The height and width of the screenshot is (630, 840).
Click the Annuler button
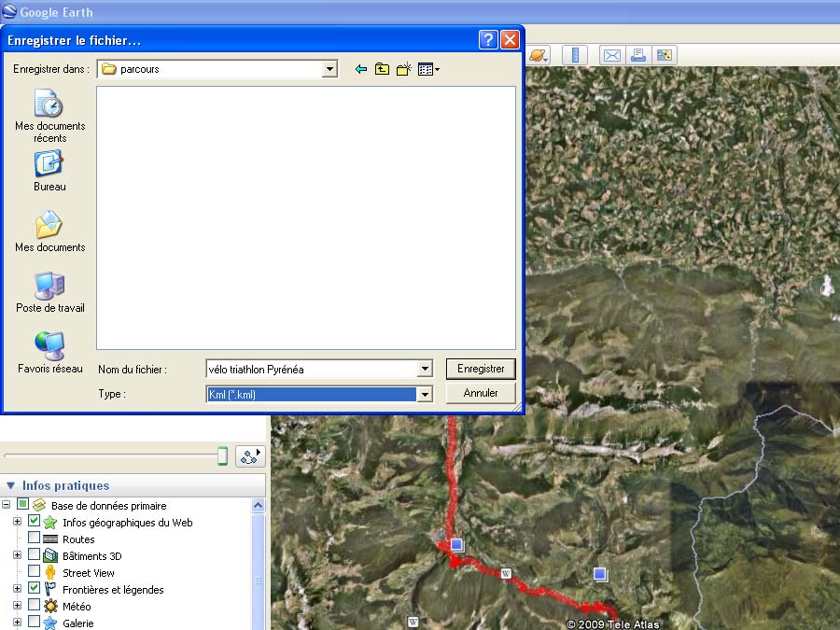pyautogui.click(x=481, y=393)
